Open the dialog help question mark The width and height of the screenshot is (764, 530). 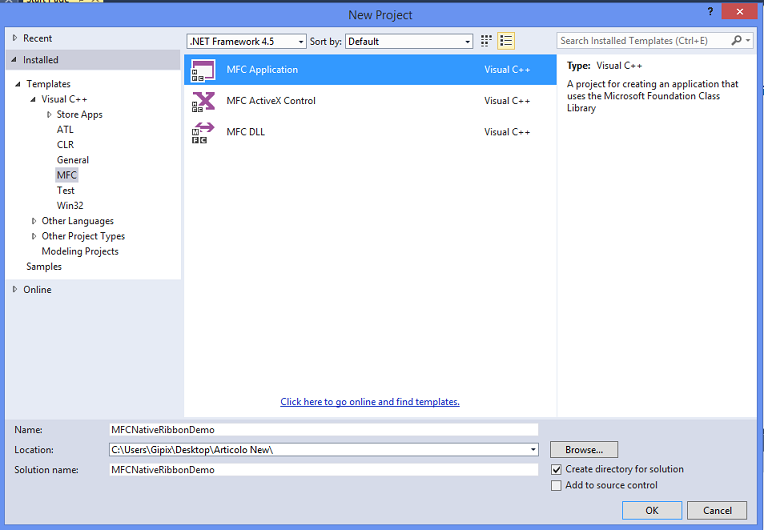pos(710,12)
